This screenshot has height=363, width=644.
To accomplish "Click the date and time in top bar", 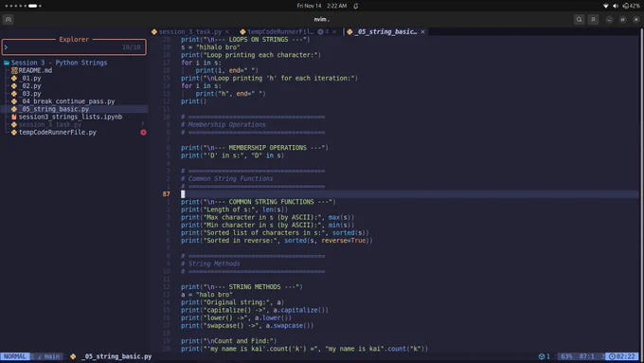I will pos(322,6).
